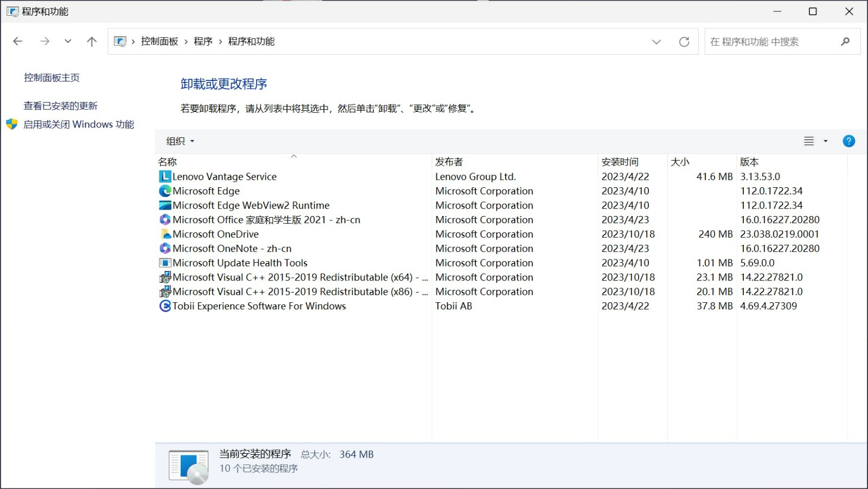Click the 1.01 MB size value

(714, 263)
